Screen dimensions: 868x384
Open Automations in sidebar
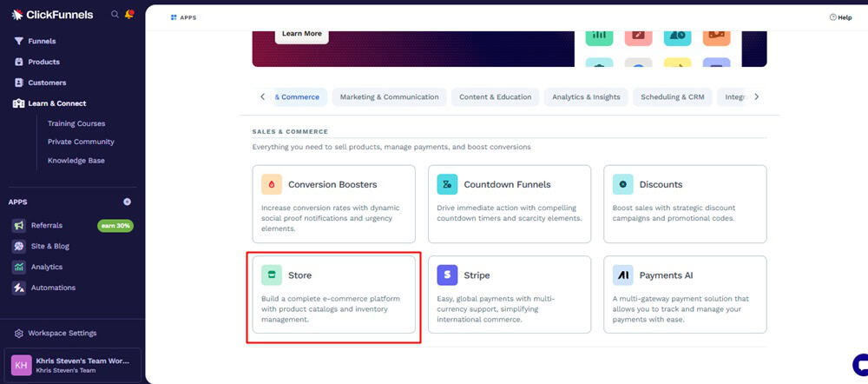click(53, 288)
